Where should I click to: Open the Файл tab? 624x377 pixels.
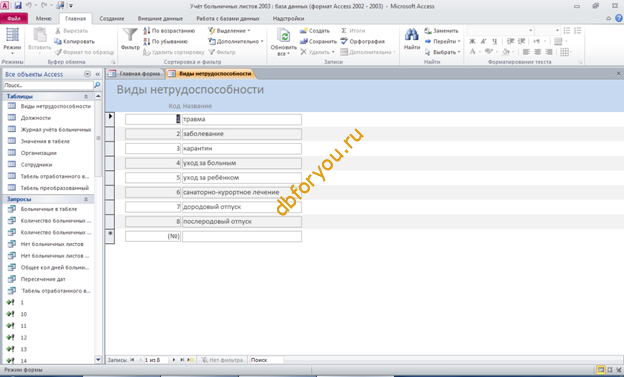click(x=14, y=18)
